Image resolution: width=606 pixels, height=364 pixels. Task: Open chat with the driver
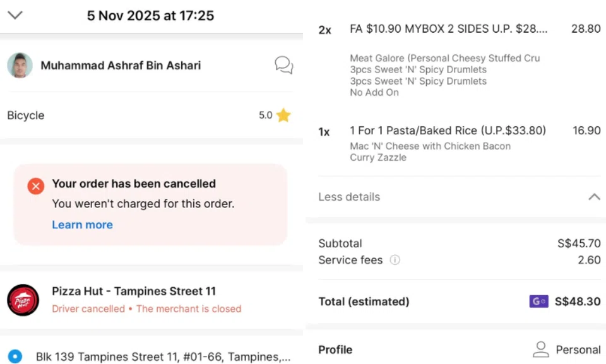(x=283, y=65)
